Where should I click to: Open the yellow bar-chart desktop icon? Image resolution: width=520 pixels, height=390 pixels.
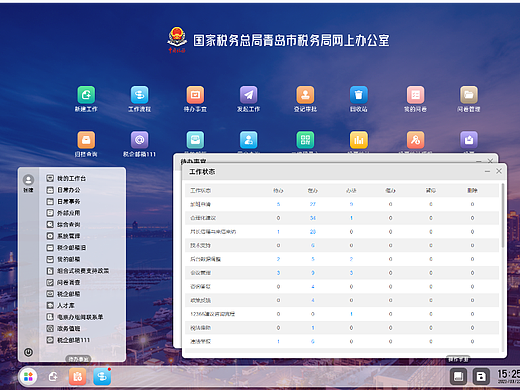click(x=359, y=140)
